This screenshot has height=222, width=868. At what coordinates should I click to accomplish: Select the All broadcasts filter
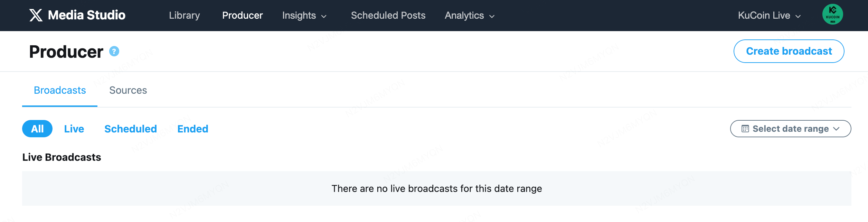tap(37, 129)
